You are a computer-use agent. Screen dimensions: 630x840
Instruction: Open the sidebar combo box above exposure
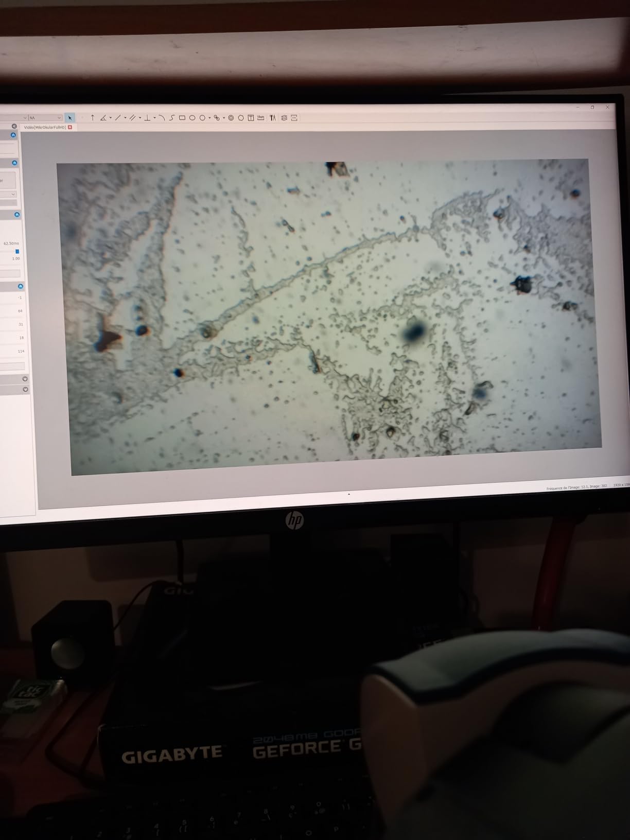[x=8, y=194]
